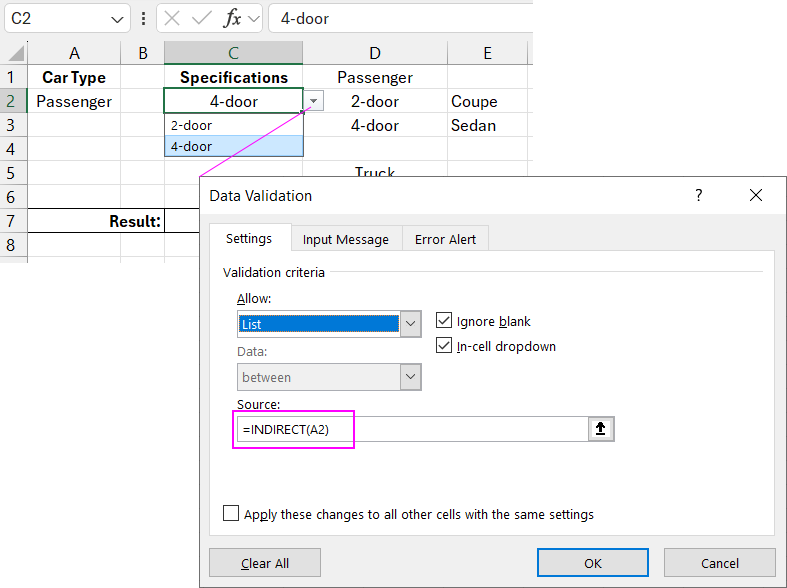Confirm with the OK button
787x588 pixels.
[x=593, y=563]
